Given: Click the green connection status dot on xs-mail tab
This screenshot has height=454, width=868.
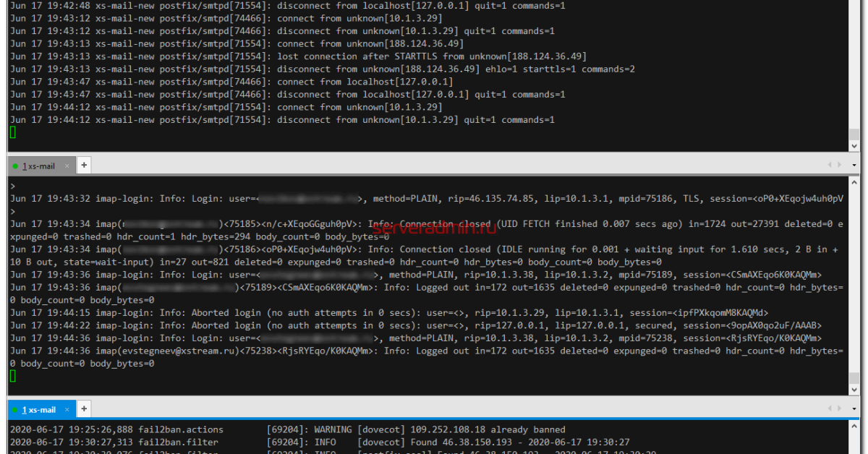Looking at the screenshot, I should 14,165.
